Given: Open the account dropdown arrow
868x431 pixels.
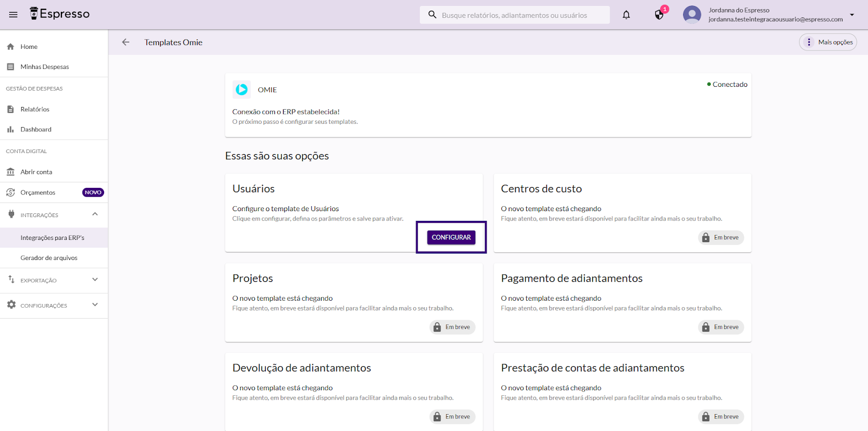Looking at the screenshot, I should [852, 15].
